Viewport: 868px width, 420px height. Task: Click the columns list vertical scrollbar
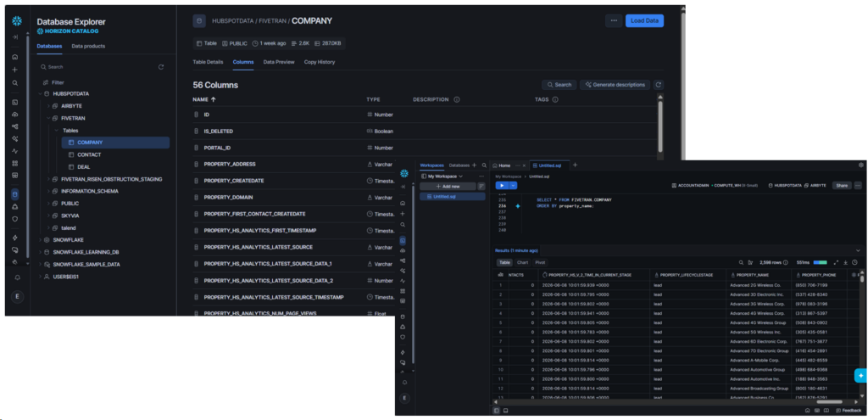[x=659, y=125]
